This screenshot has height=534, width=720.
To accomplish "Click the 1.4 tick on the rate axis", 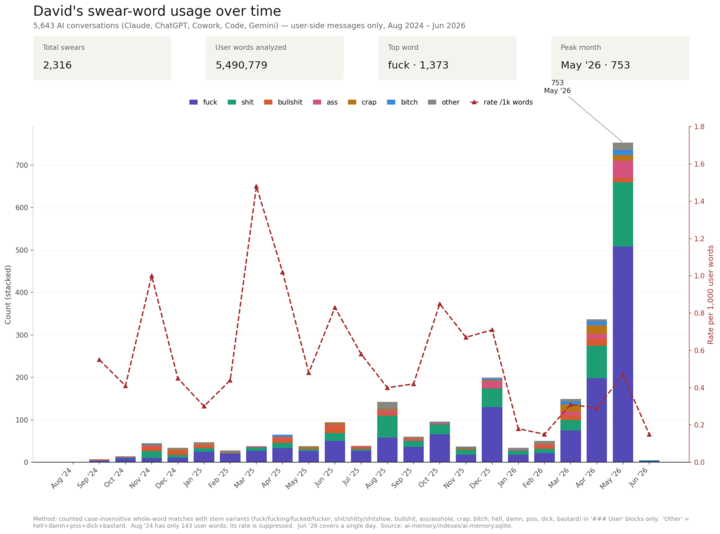I will pos(699,201).
